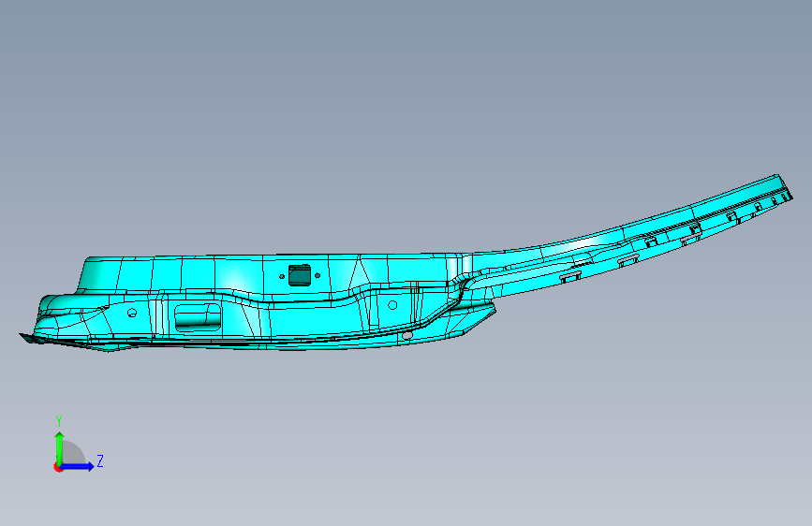This screenshot has height=526, width=812.
Task: Click the red X axis origin dot of the triad
Action: click(57, 467)
